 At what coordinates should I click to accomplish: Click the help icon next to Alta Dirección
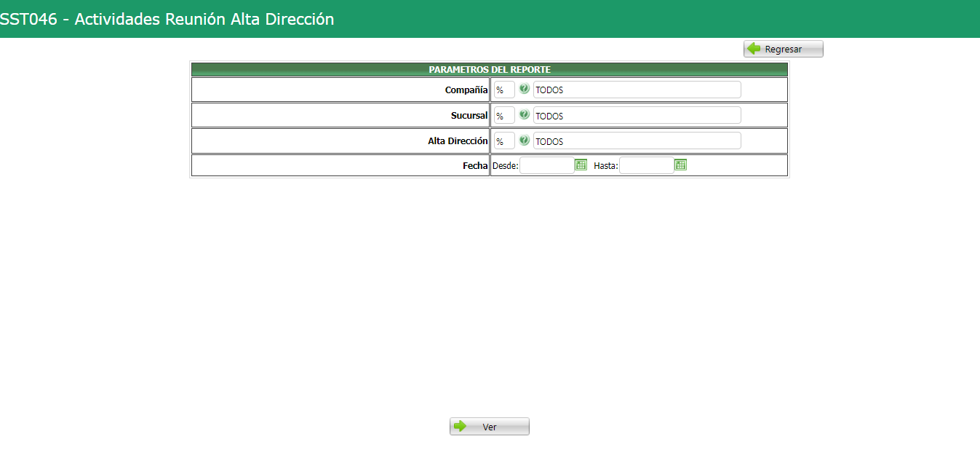[x=524, y=141]
